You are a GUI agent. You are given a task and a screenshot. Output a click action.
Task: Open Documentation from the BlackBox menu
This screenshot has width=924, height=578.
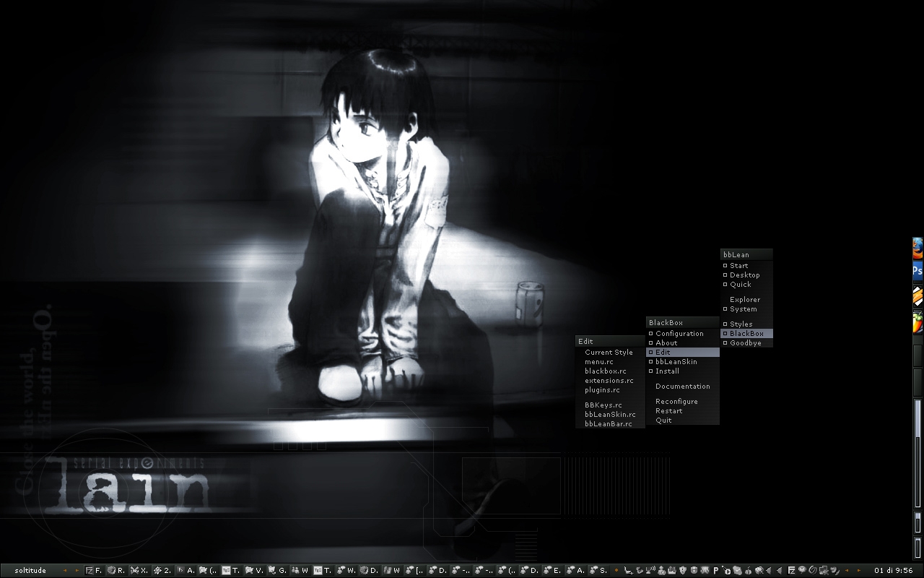click(682, 387)
